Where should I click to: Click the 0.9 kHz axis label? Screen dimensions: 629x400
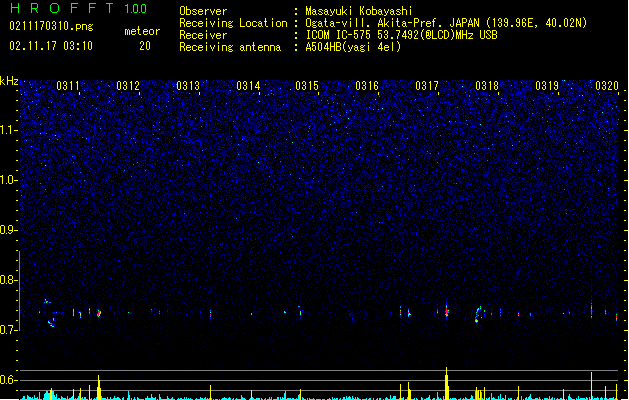coord(8,230)
